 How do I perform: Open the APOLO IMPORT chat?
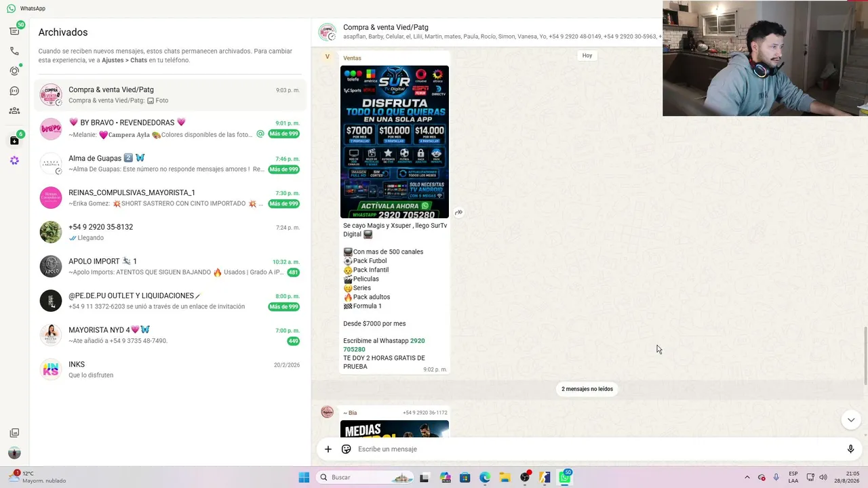(170, 266)
